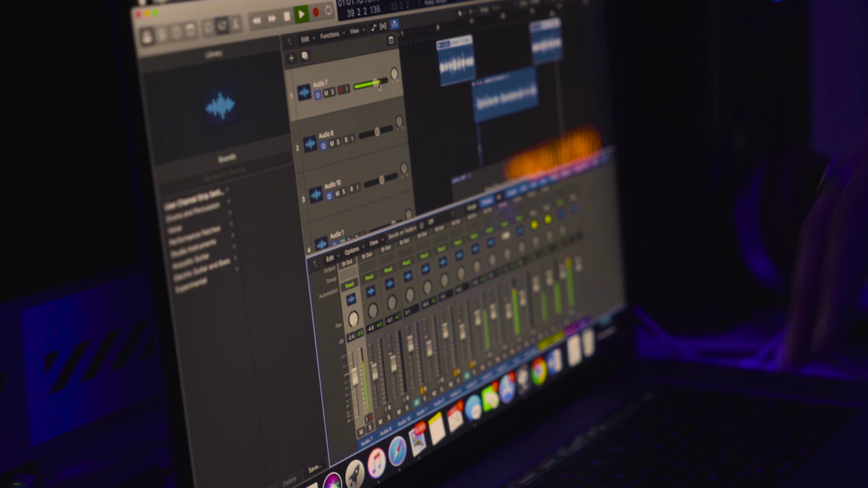Click the Audio 10 track waveform icon
This screenshot has height=488, width=868.
click(316, 195)
